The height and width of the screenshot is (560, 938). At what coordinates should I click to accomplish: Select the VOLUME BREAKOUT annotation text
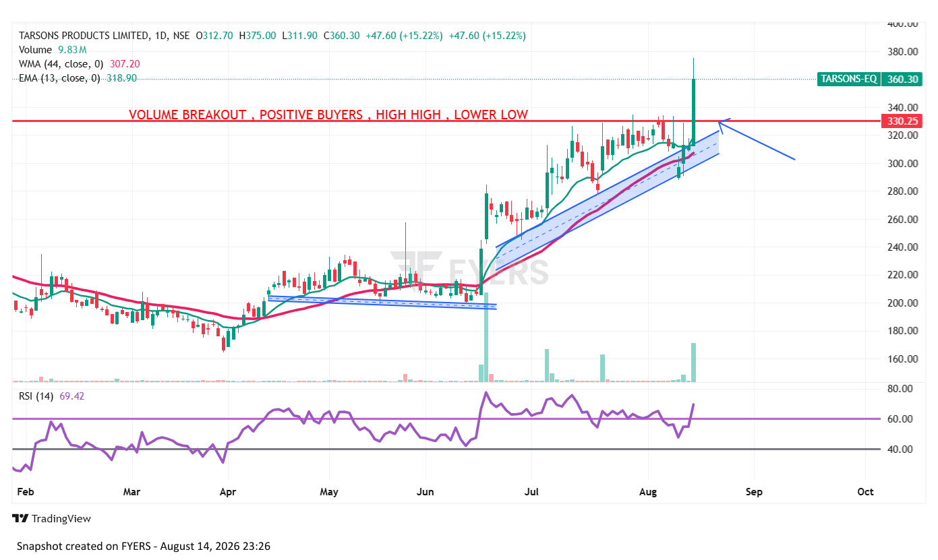[328, 115]
